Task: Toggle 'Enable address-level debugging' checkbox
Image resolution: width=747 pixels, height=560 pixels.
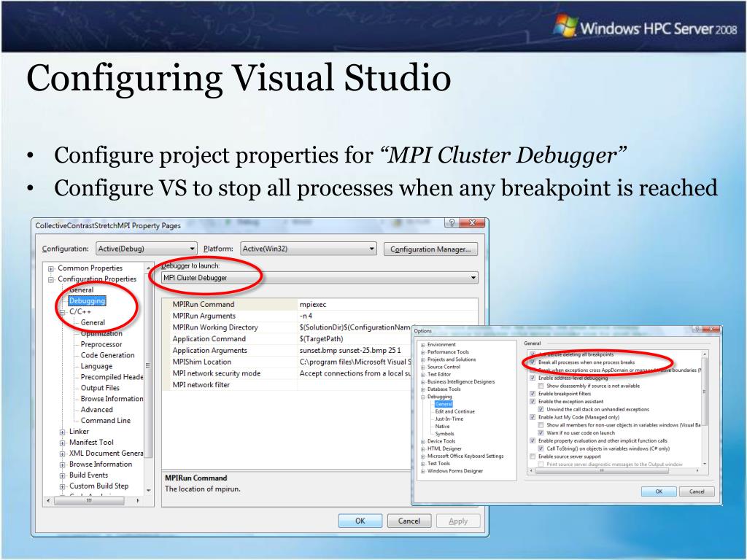Action: click(533, 378)
